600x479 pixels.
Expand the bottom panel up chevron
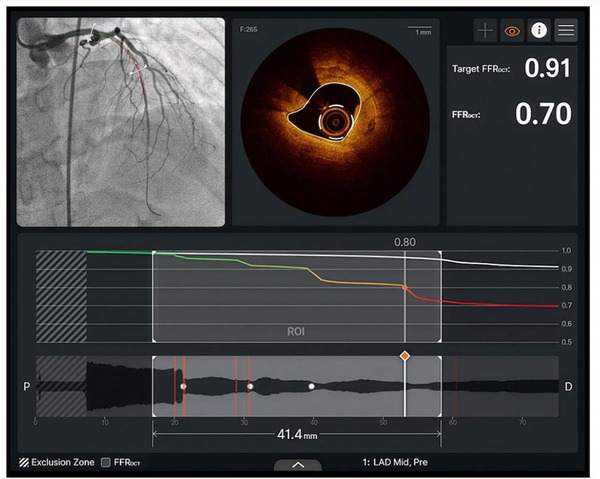pos(298,465)
